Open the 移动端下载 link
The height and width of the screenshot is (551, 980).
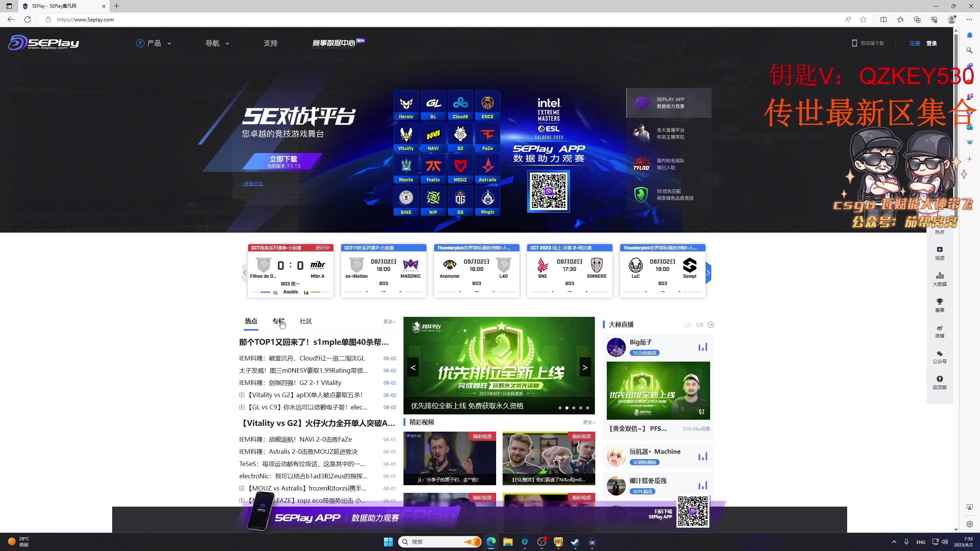tap(868, 43)
